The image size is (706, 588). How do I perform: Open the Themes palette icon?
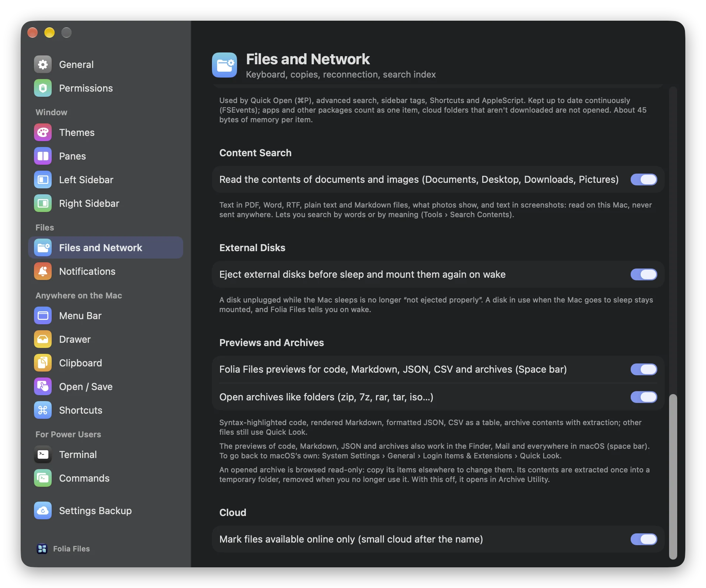(43, 133)
